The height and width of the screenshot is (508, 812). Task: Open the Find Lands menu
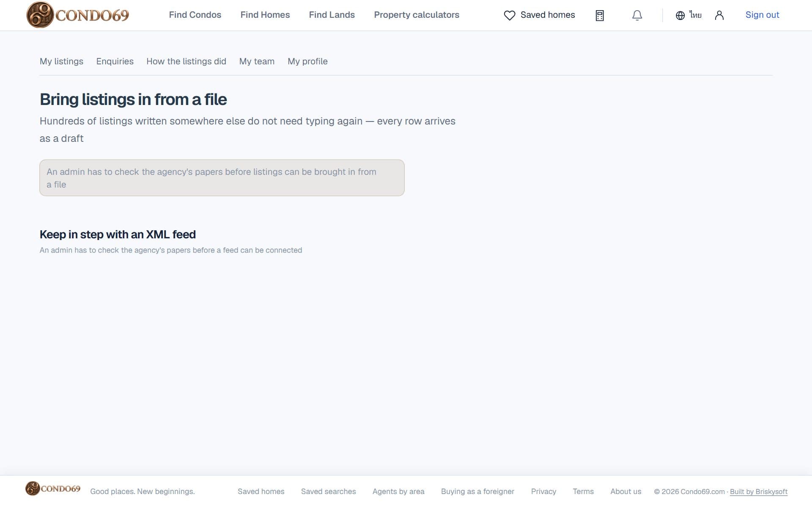332,15
